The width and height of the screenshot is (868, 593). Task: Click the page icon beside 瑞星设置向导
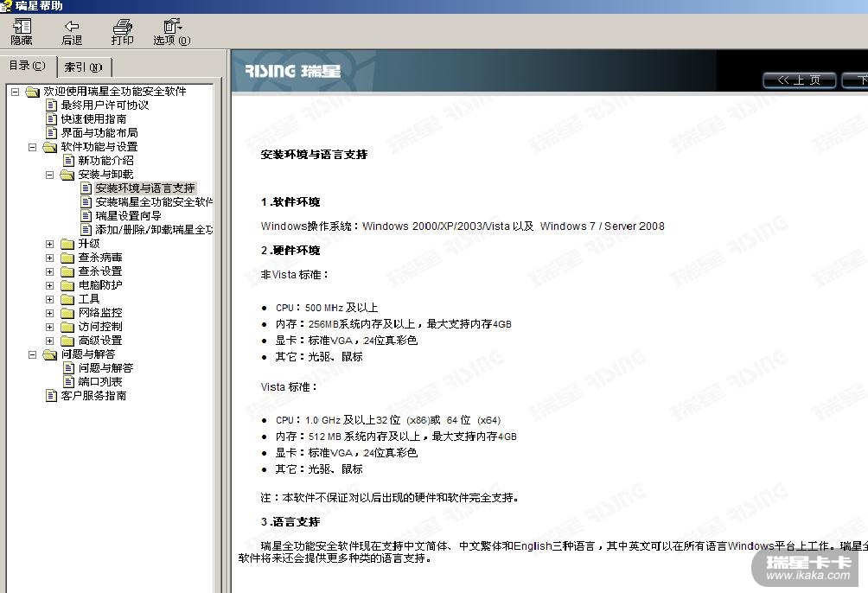point(86,216)
